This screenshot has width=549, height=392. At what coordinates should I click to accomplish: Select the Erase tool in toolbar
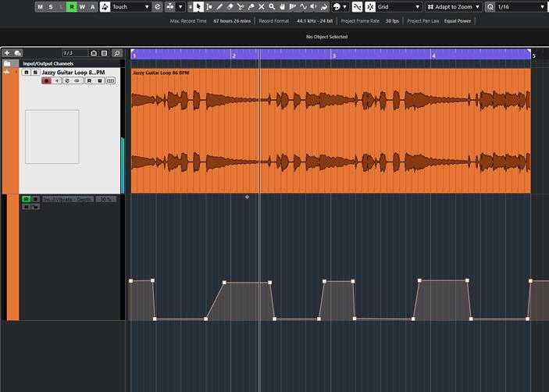230,7
